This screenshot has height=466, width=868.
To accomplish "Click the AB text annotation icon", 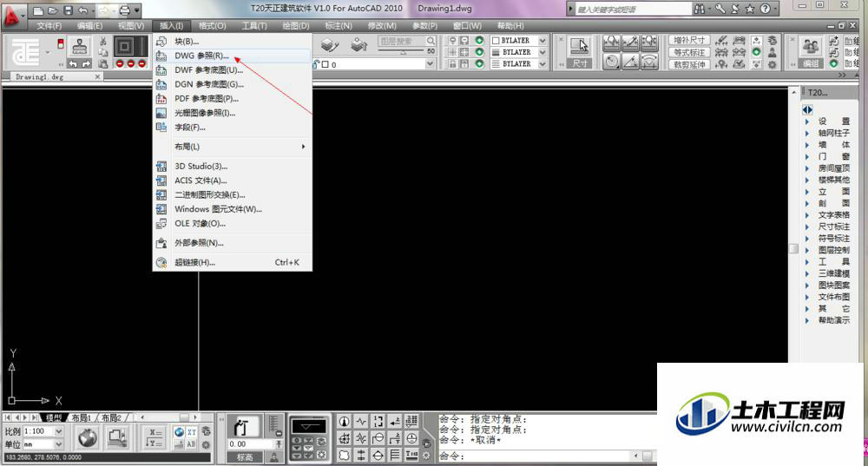I will point(192,443).
